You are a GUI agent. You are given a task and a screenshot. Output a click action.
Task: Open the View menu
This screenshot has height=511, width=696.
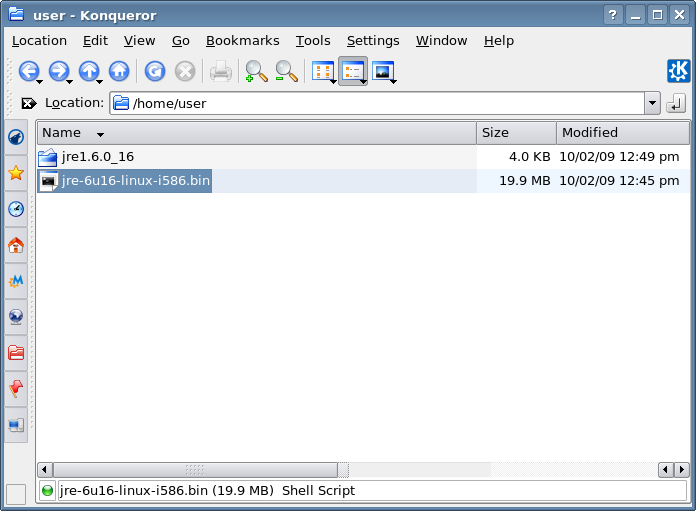(139, 41)
